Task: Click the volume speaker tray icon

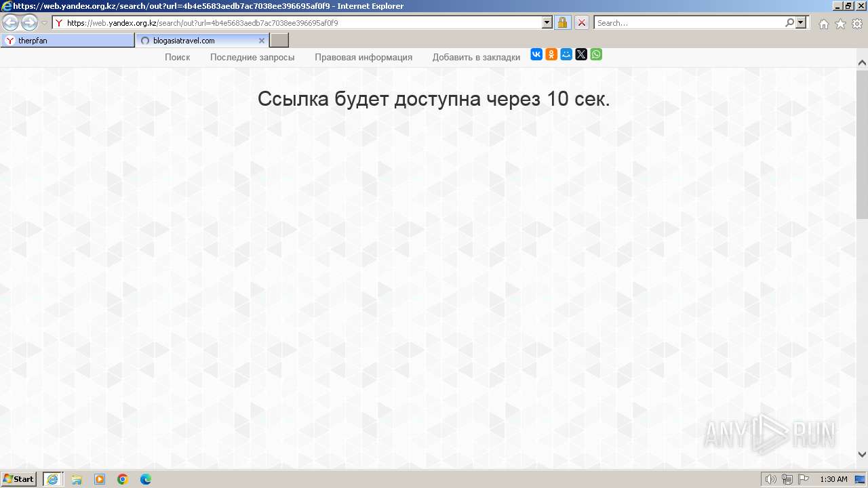Action: 770,479
